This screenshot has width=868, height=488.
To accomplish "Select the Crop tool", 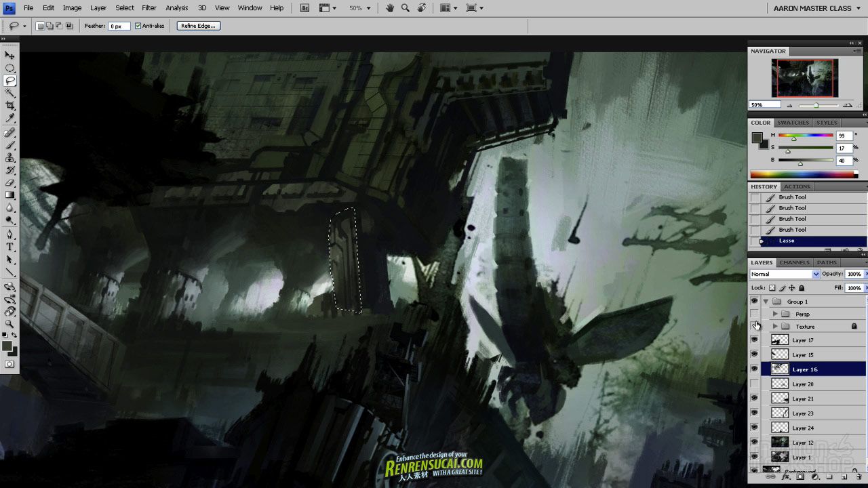I will (9, 106).
